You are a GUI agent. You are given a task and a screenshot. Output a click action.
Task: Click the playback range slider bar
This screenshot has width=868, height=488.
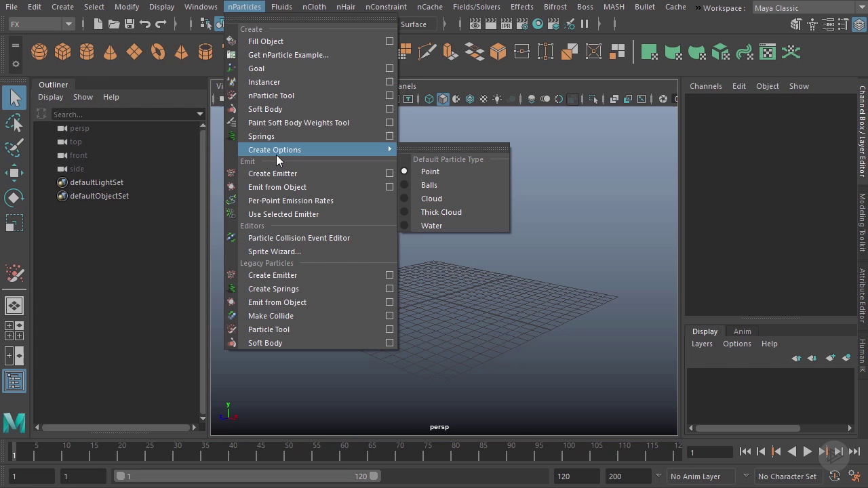coord(248,476)
